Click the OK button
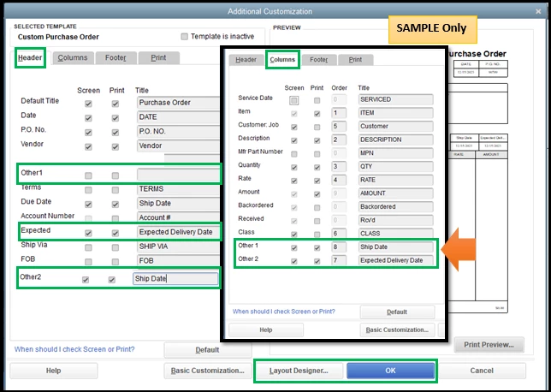The height and width of the screenshot is (392, 551). (x=390, y=371)
